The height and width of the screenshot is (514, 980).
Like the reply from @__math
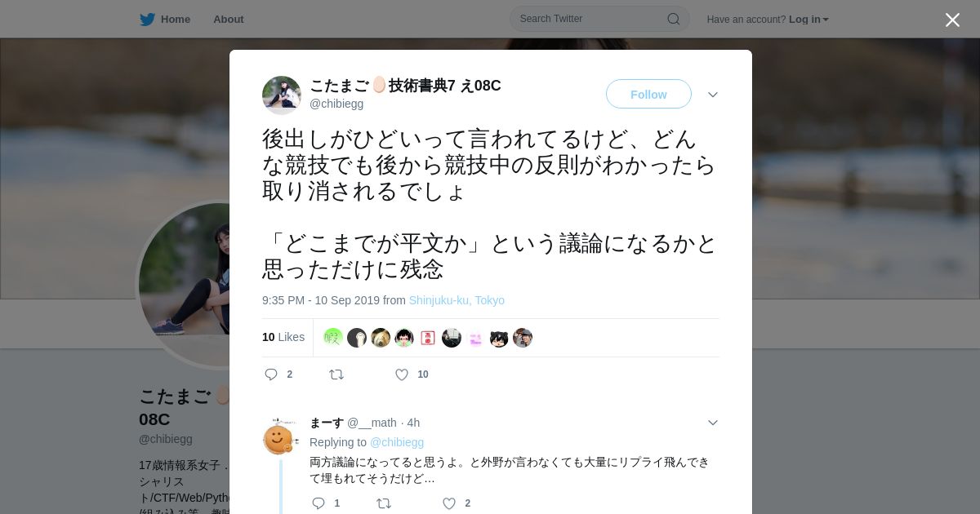(x=448, y=503)
